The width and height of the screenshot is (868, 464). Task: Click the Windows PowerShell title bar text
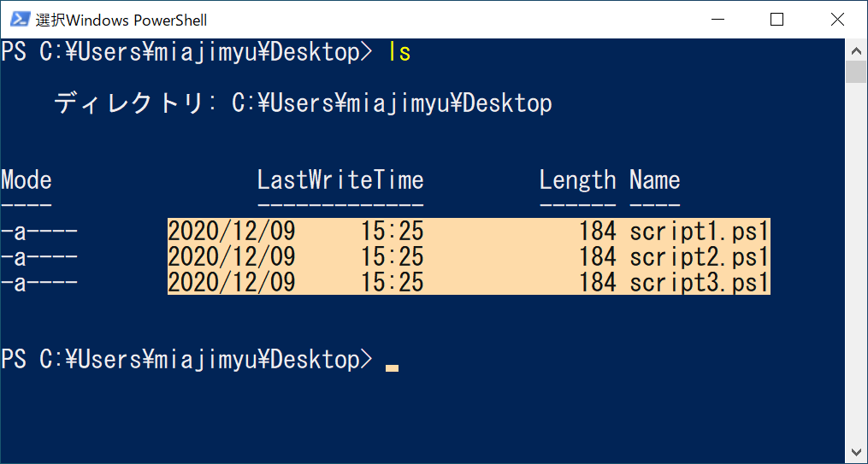(x=121, y=20)
